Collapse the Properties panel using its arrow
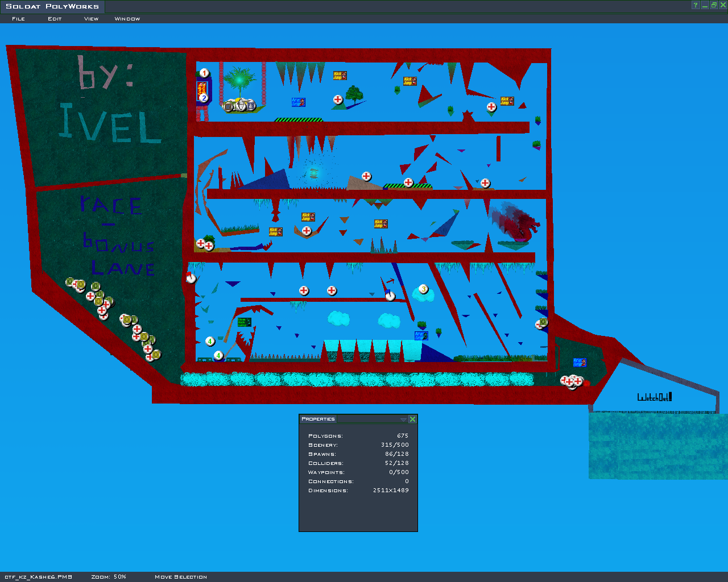Viewport: 728px width, 582px height. [403, 419]
